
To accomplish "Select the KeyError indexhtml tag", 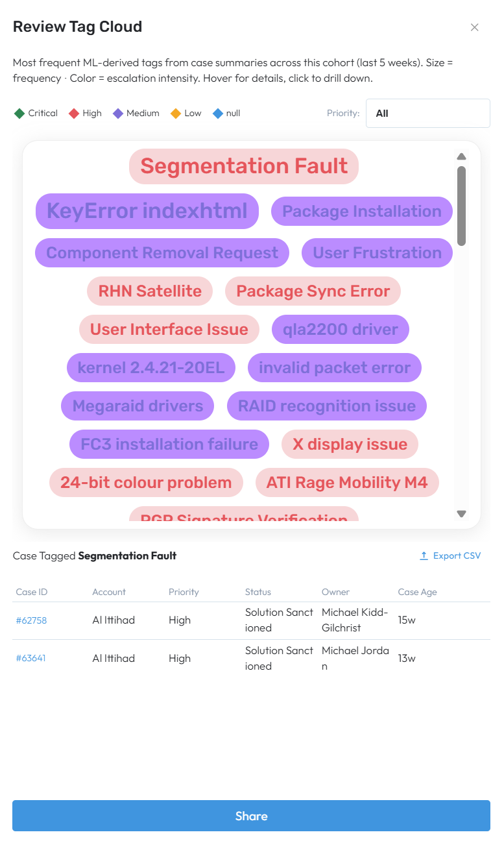I will coord(147,211).
